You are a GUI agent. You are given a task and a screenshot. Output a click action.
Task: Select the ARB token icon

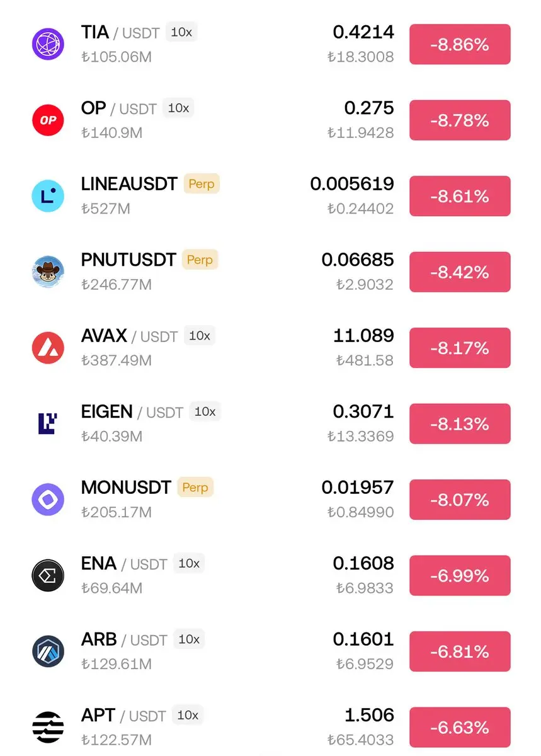pyautogui.click(x=48, y=651)
